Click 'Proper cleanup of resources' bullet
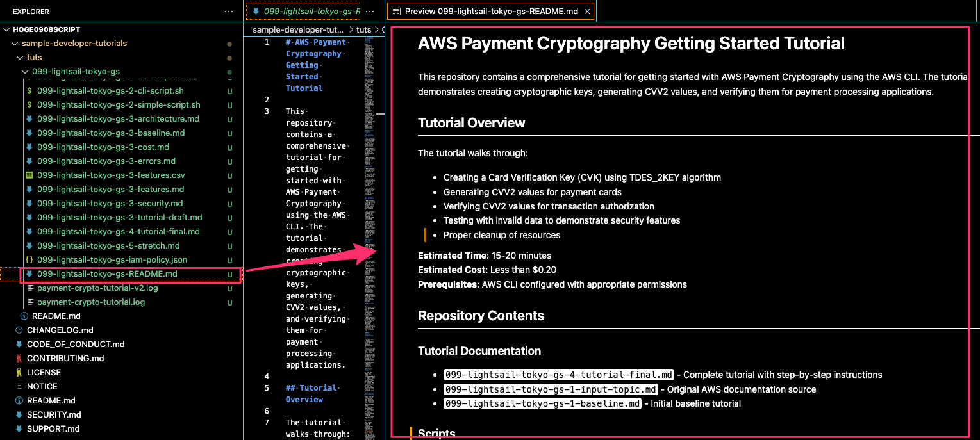 tap(502, 235)
